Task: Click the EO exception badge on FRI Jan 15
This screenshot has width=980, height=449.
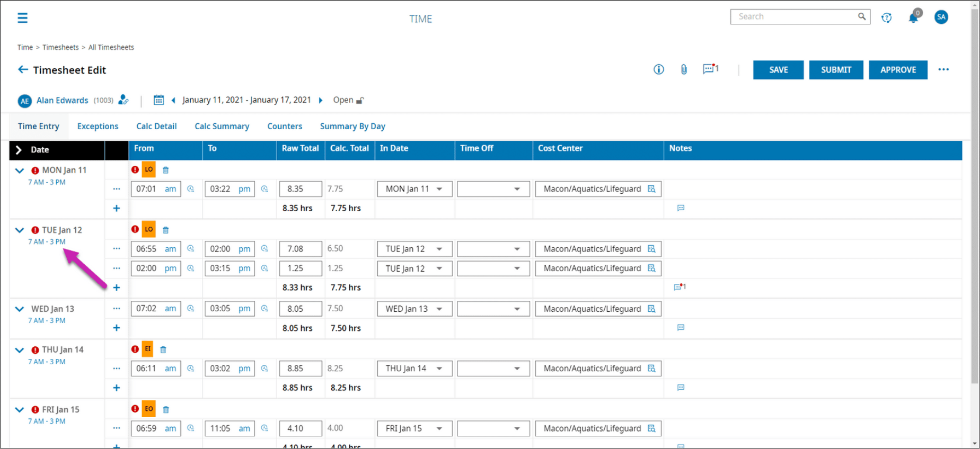Action: pos(149,409)
